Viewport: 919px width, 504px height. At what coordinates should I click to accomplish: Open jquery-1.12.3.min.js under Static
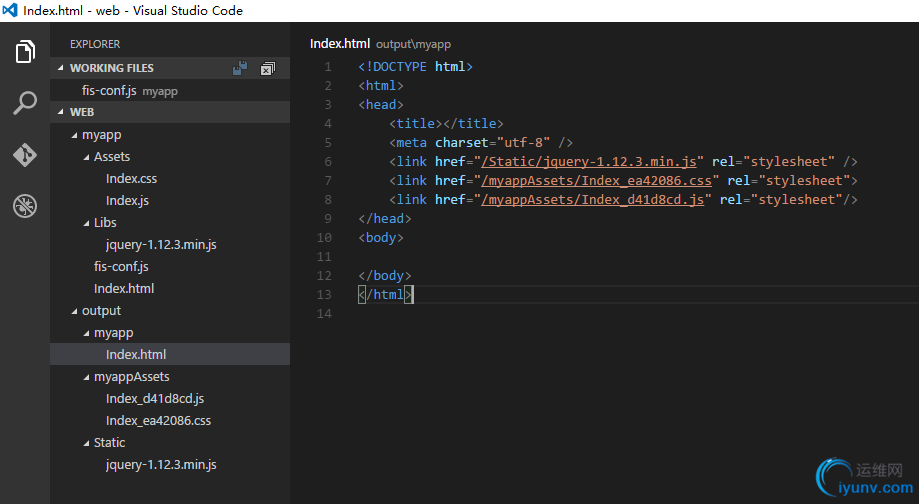click(161, 465)
